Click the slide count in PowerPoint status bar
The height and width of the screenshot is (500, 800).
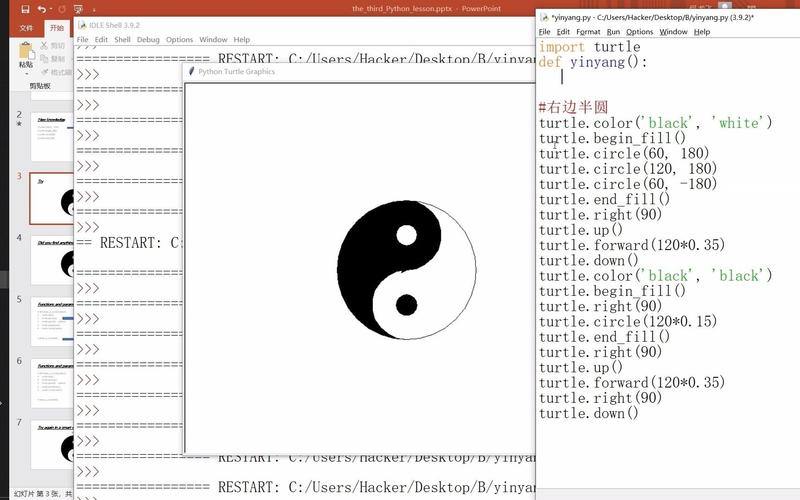pos(43,494)
